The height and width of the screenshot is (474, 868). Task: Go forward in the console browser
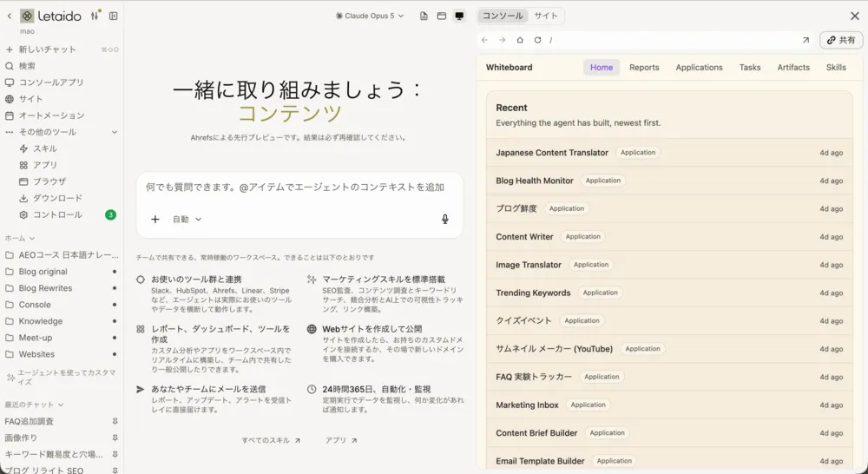(x=502, y=40)
